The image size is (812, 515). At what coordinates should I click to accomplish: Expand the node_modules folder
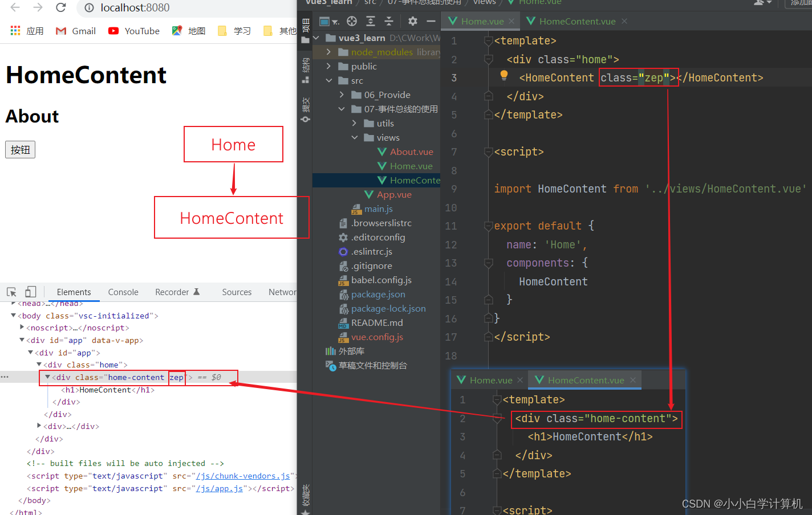(x=328, y=52)
